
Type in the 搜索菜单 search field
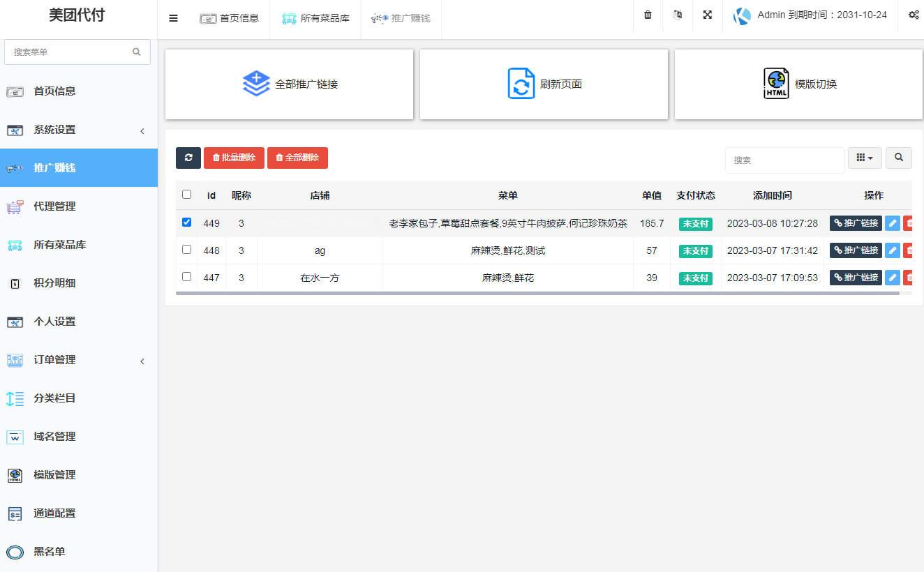coord(70,52)
